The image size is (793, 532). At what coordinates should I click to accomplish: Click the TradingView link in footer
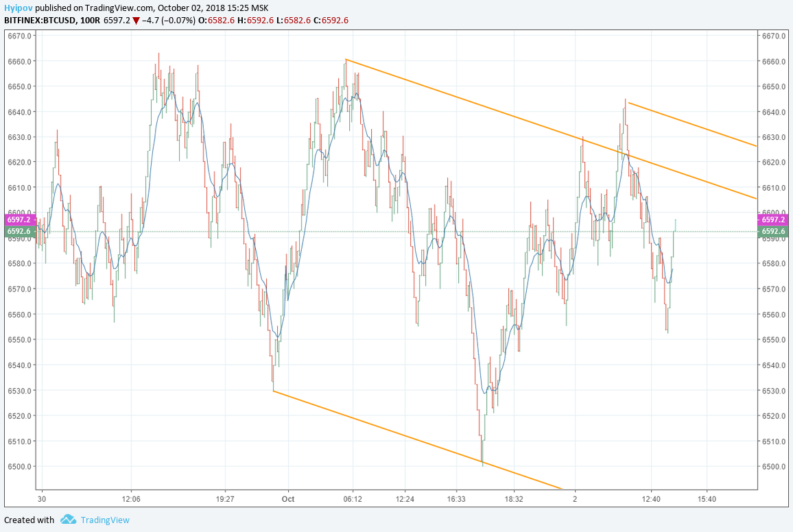105,520
